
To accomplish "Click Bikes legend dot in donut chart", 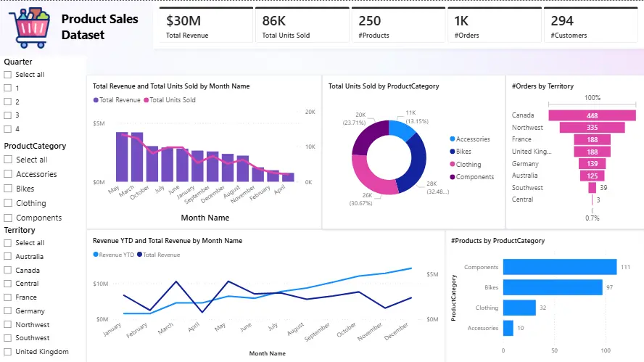I will (453, 151).
